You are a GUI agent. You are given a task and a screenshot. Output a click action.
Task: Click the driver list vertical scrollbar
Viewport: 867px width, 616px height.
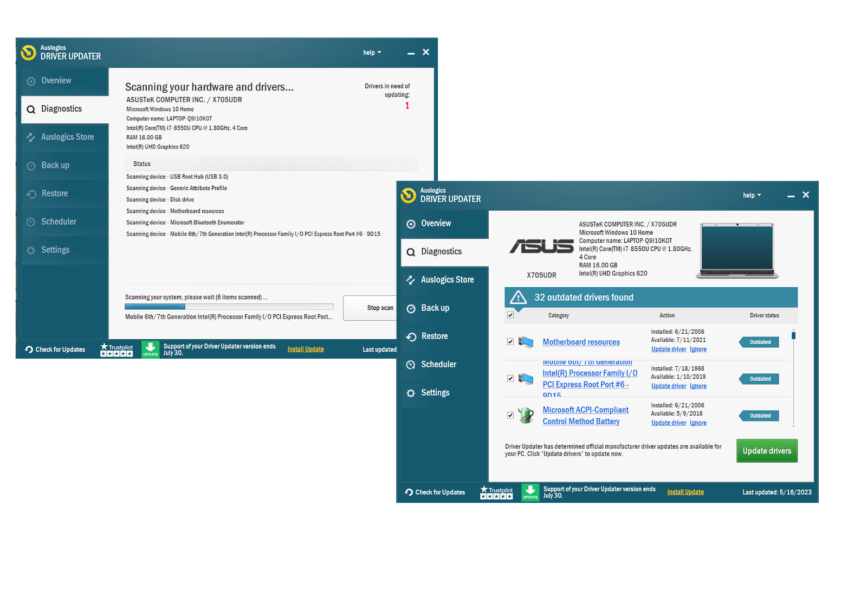793,378
